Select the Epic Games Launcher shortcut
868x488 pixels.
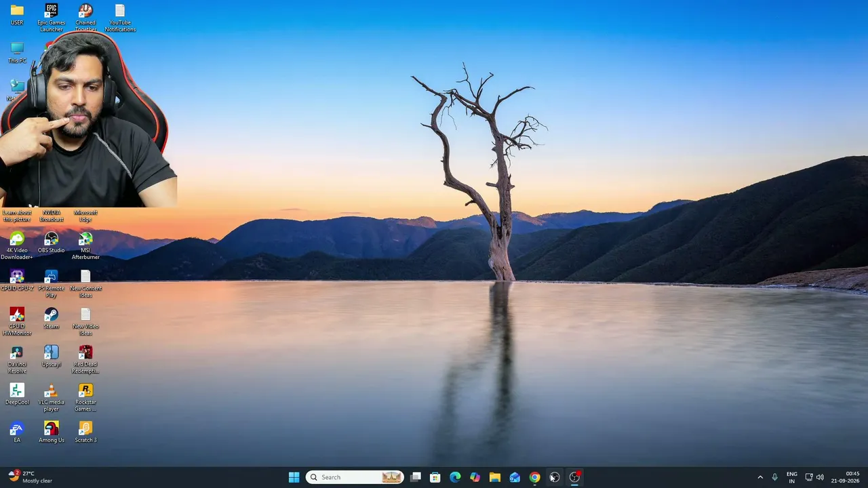coord(51,18)
